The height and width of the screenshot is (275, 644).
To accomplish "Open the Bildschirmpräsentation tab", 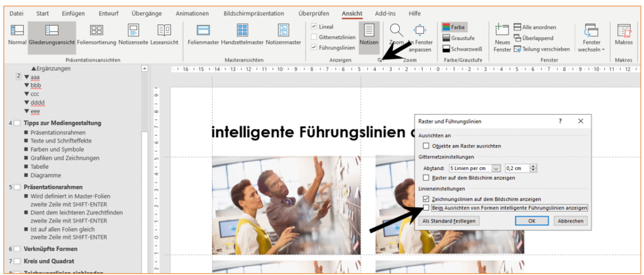I will (253, 13).
